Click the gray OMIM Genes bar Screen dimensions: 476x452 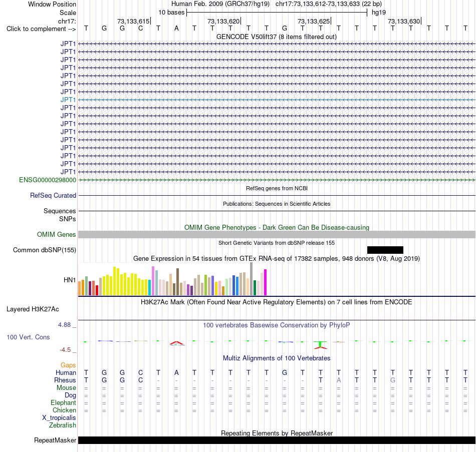pyautogui.click(x=277, y=234)
